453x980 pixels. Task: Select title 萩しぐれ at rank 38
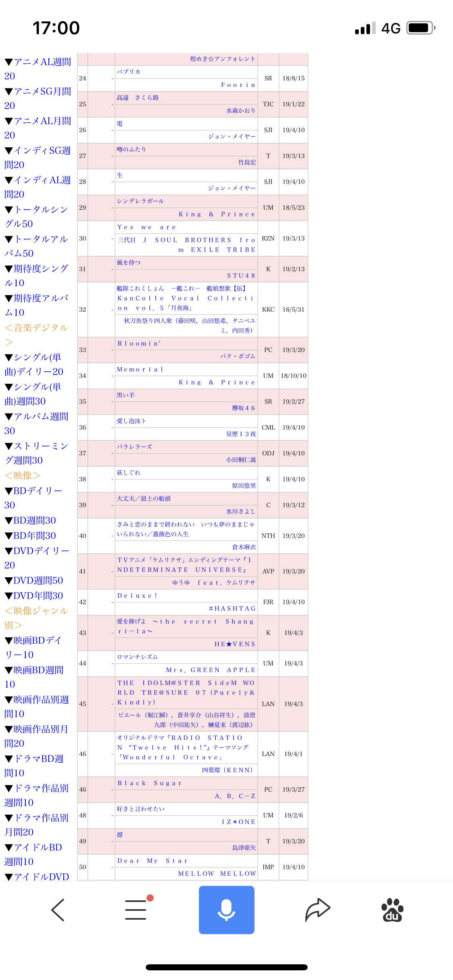coord(128,473)
